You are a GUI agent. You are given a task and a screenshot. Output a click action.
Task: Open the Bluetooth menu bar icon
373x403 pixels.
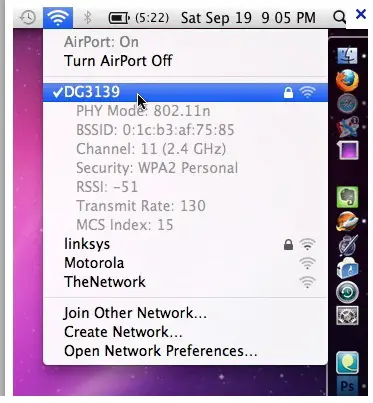click(87, 17)
